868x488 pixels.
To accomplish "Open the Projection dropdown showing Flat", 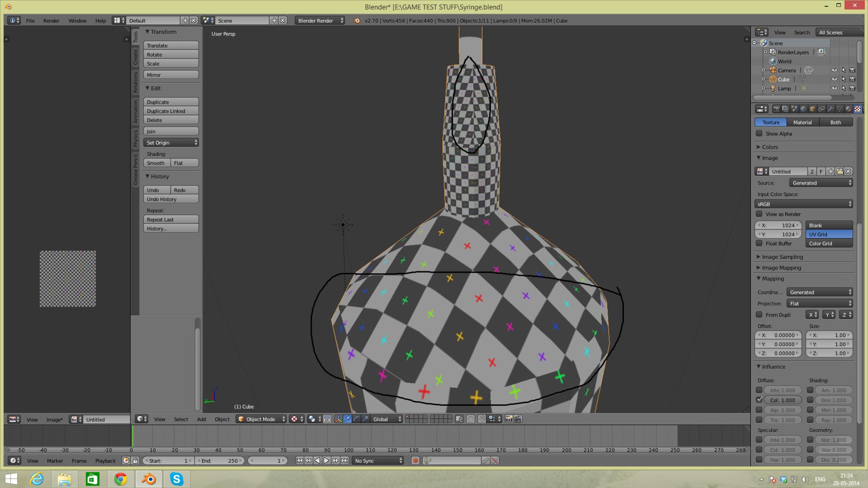I will click(820, 303).
